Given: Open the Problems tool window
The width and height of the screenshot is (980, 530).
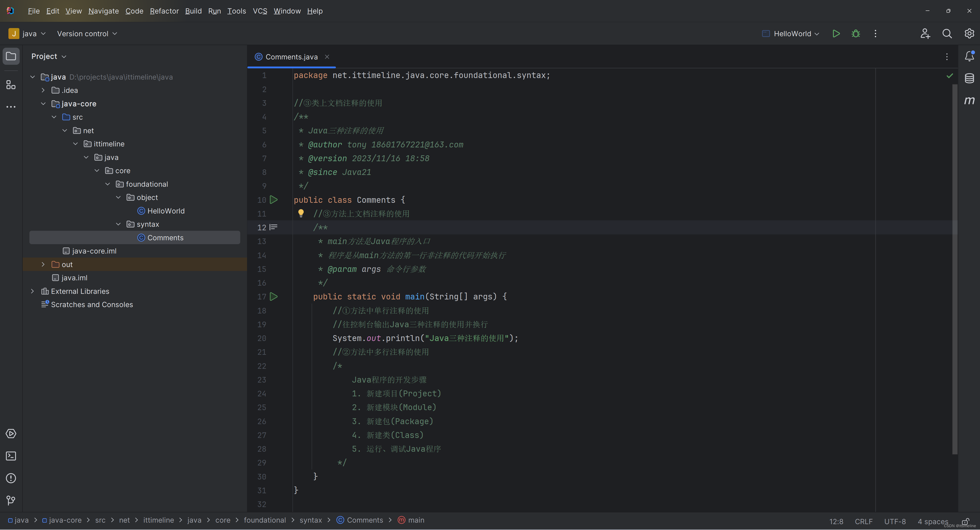Looking at the screenshot, I should click(11, 478).
